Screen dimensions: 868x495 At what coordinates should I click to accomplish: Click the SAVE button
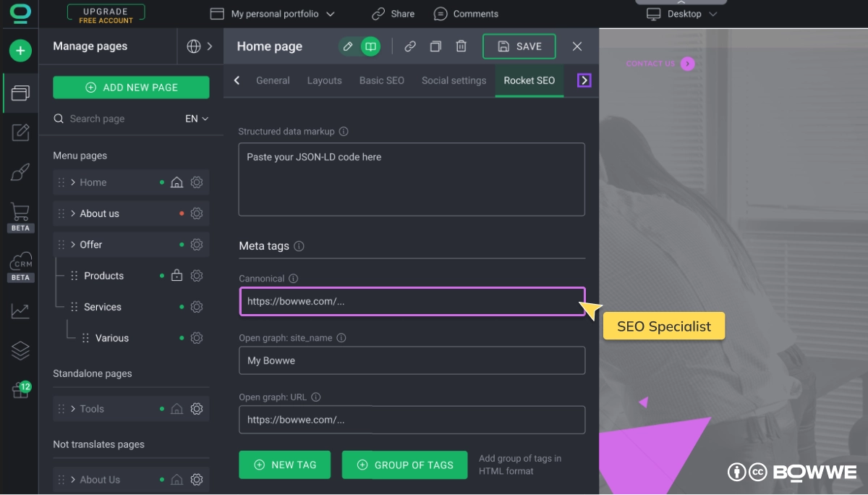pos(519,46)
